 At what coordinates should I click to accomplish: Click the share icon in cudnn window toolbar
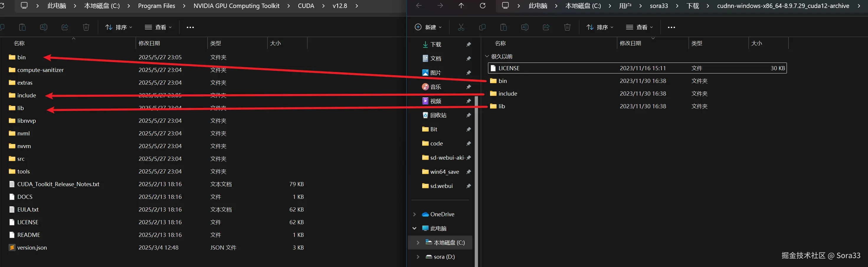point(546,27)
